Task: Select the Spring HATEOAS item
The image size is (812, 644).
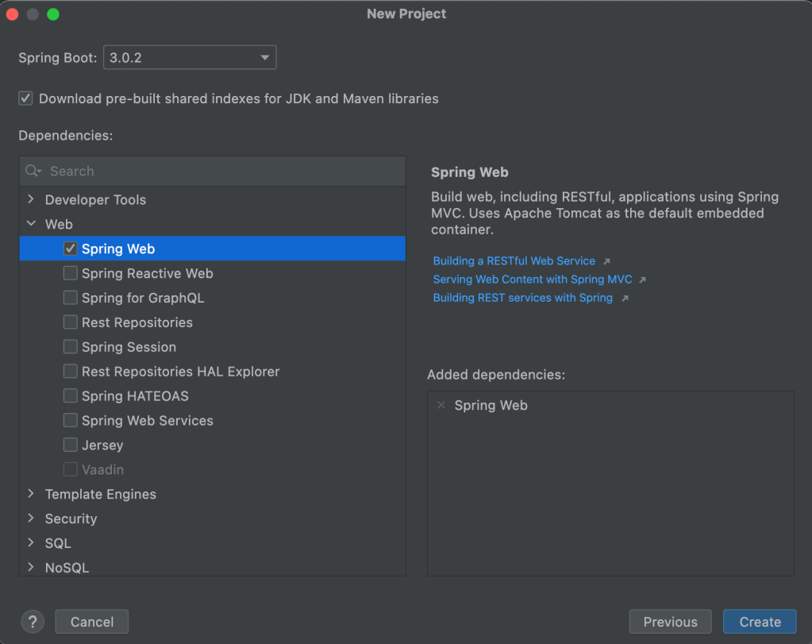Action: (x=212, y=395)
